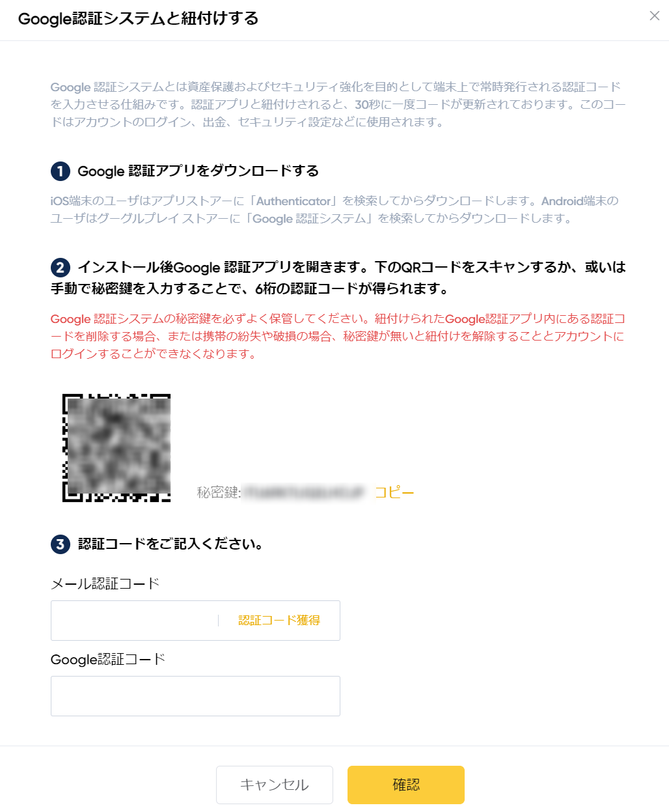Focus the Google認証コード input field
669x812 pixels.
click(x=195, y=696)
